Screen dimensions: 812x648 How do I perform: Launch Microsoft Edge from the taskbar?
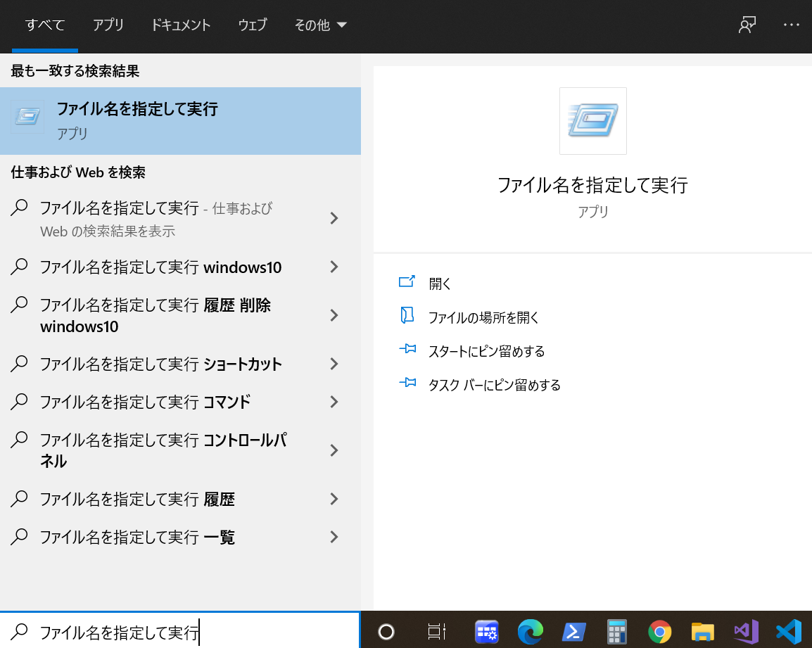pos(530,632)
